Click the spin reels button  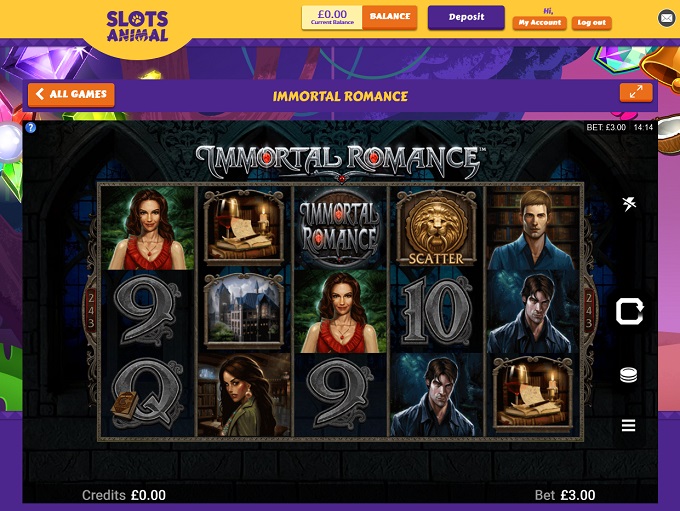629,311
